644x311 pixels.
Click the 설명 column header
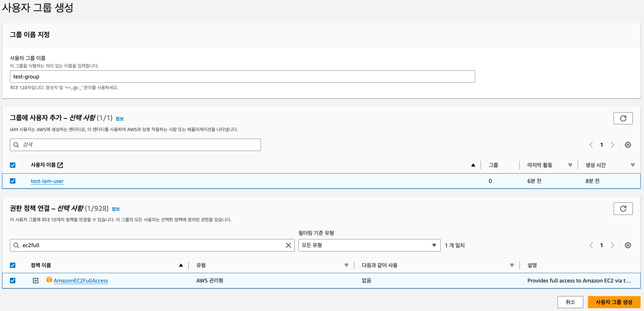tap(532, 265)
